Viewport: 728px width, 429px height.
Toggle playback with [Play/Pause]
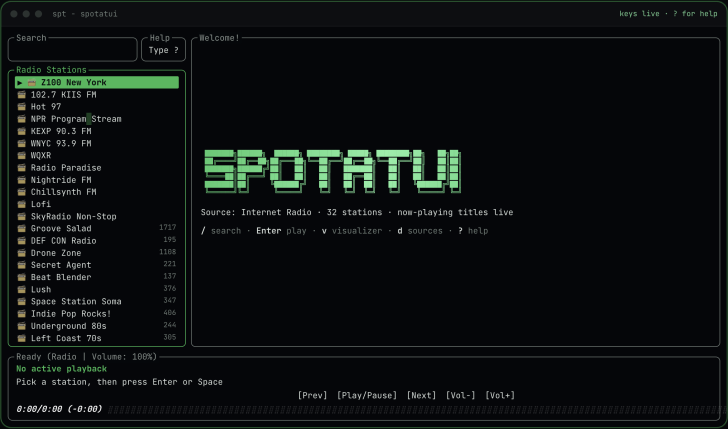click(x=367, y=396)
